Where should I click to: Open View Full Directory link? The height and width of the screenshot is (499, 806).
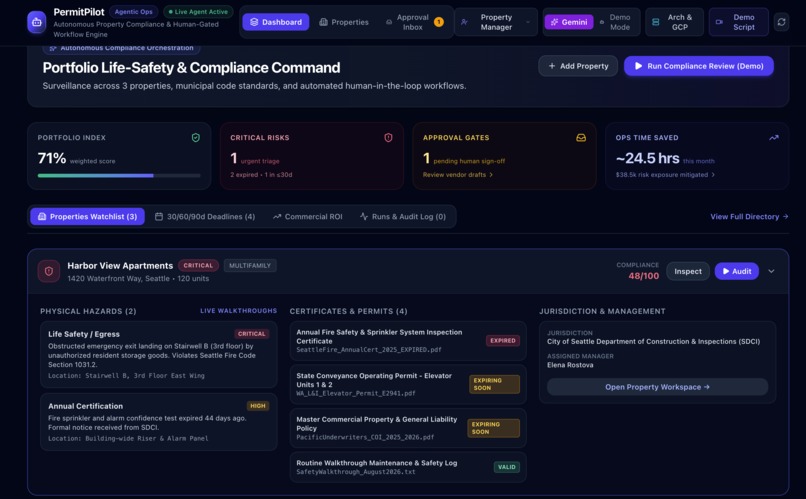[749, 217]
